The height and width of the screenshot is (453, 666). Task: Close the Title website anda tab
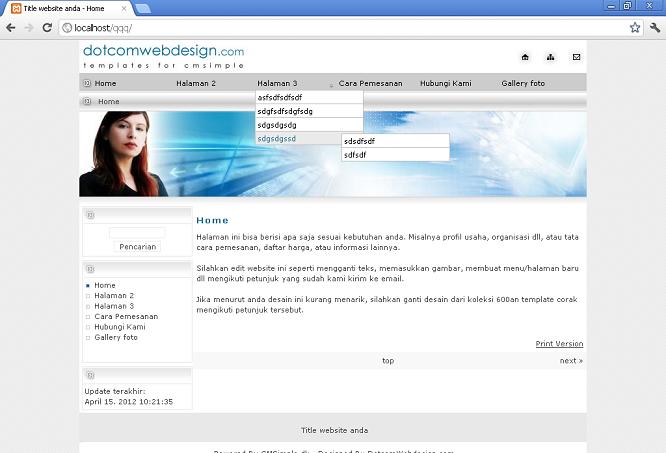tap(124, 8)
